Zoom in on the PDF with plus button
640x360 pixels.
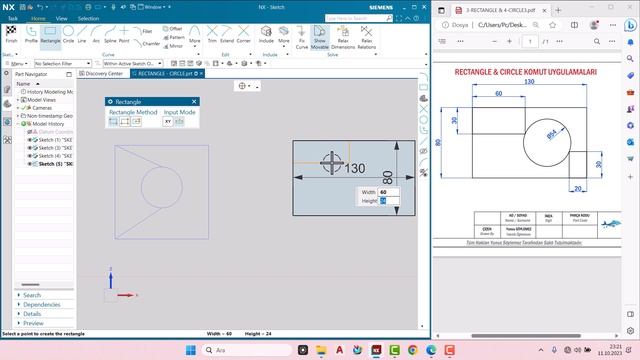click(509, 41)
